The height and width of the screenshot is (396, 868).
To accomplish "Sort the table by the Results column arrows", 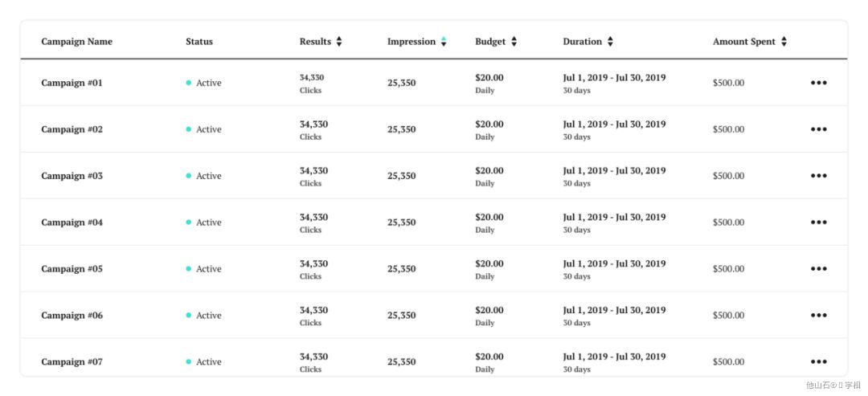I will (x=339, y=42).
